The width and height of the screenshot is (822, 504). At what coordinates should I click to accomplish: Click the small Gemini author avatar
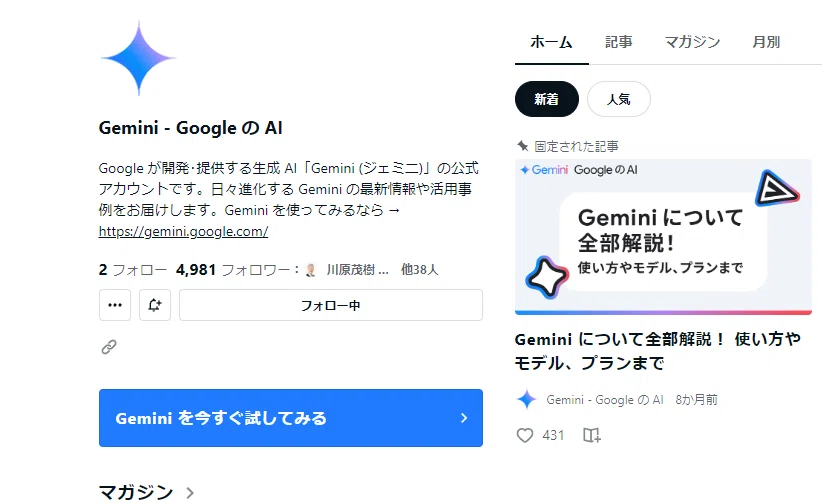click(526, 400)
